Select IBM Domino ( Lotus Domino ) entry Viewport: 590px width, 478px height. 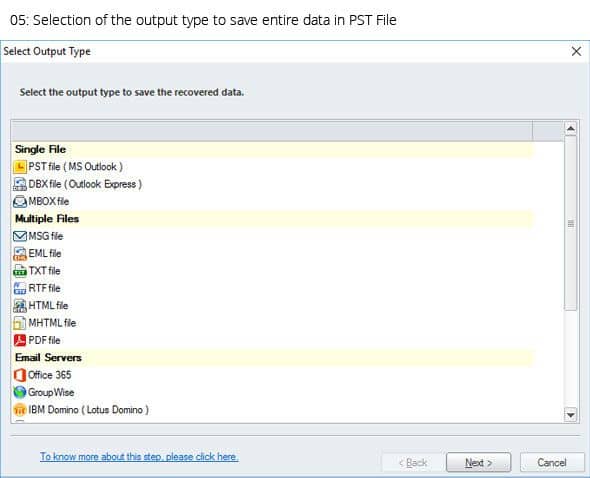pyautogui.click(x=88, y=409)
